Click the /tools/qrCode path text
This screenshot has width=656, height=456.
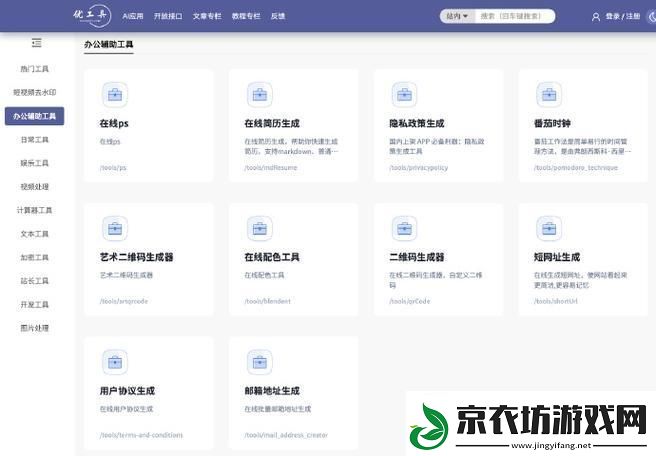[x=410, y=301]
